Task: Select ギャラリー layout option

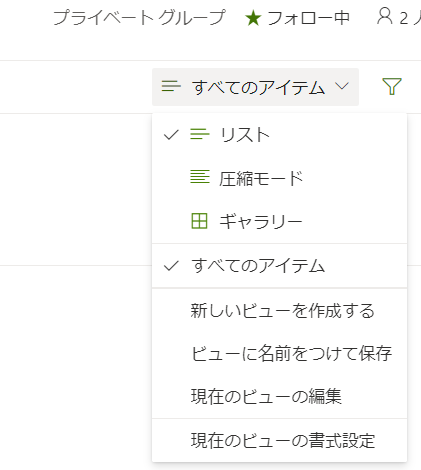Action: 279,221
